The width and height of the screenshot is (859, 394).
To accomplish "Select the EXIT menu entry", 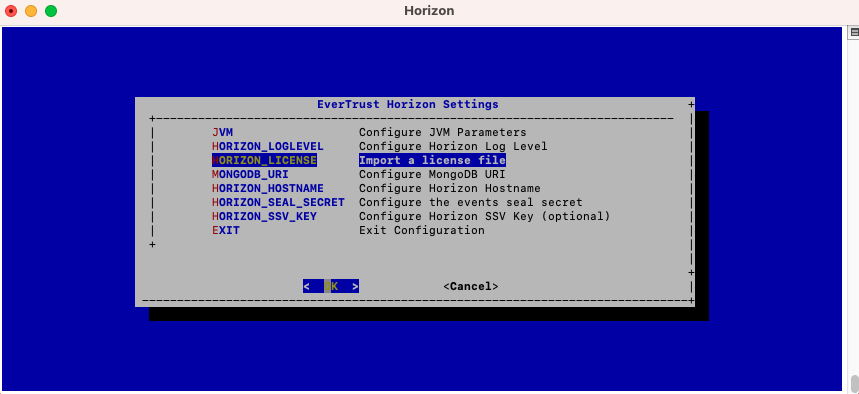I will [226, 230].
